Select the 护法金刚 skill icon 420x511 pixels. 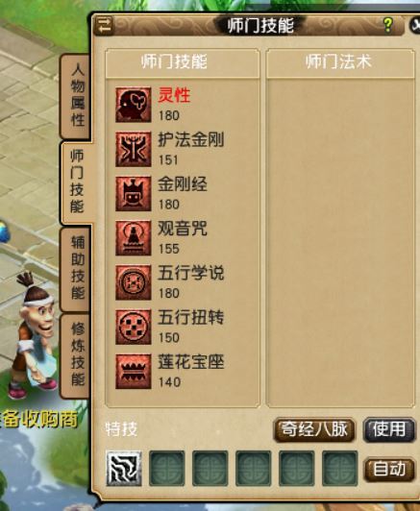pos(134,149)
